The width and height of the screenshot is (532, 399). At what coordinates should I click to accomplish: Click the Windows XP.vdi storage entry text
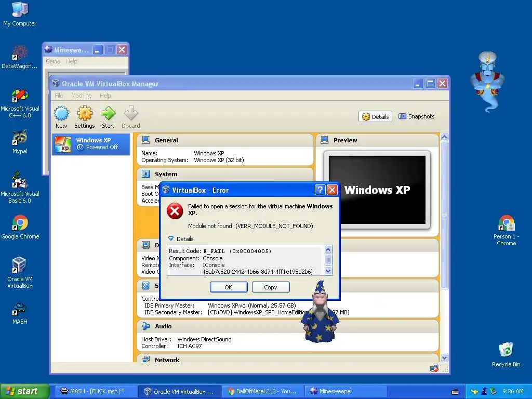pos(252,305)
